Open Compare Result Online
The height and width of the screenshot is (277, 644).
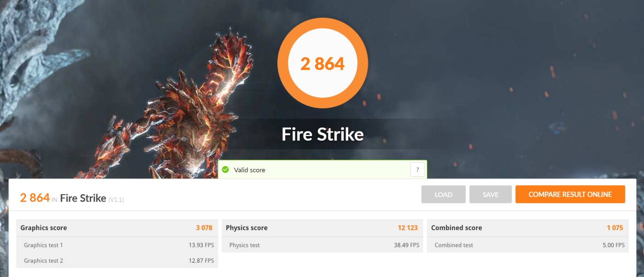coord(570,194)
